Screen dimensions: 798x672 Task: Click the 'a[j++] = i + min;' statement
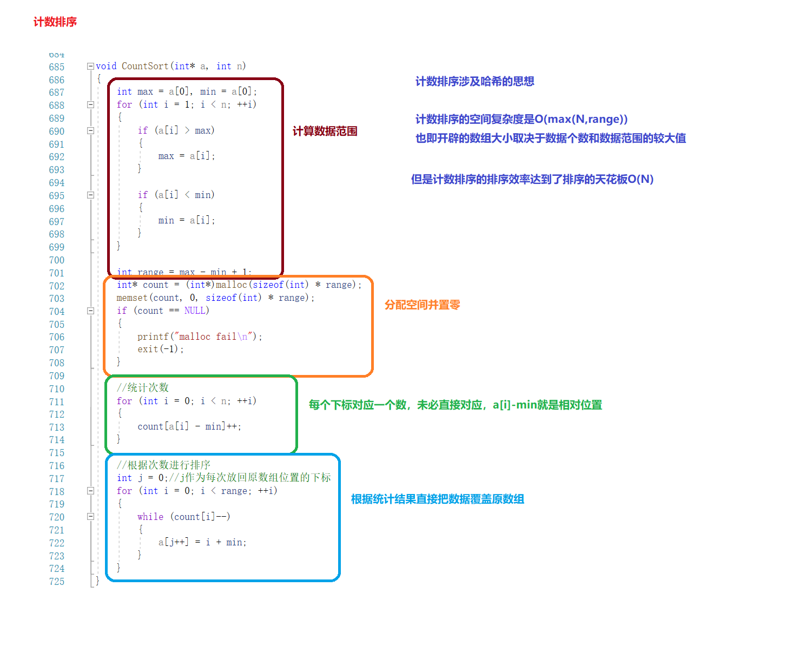202,542
